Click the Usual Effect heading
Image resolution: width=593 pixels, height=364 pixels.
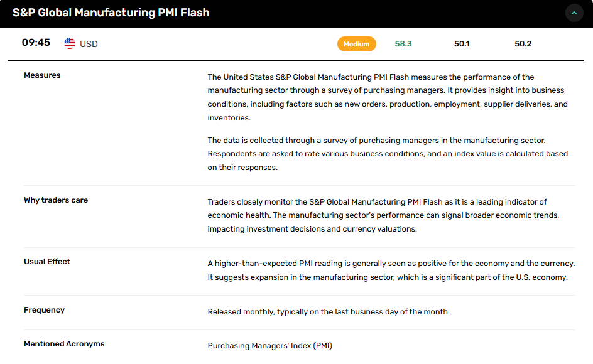tap(47, 262)
